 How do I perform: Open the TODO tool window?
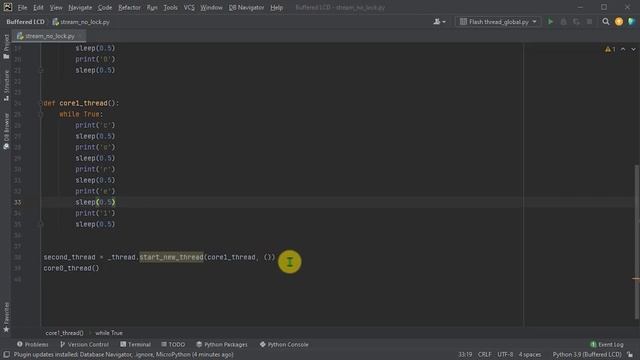click(173, 344)
